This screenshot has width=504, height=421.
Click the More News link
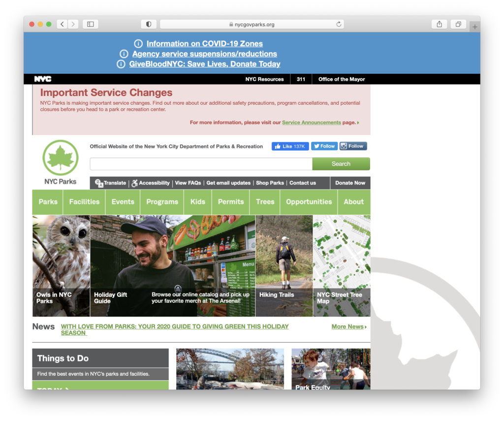coord(349,327)
